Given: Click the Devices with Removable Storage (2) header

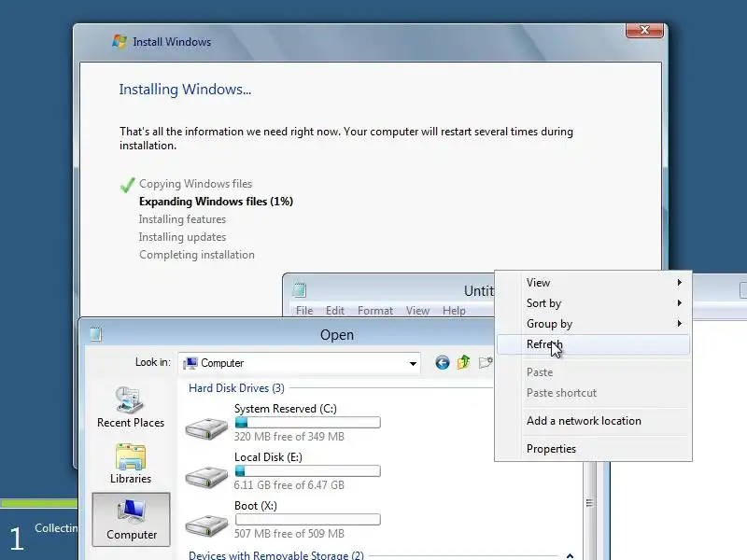Looking at the screenshot, I should point(275,555).
